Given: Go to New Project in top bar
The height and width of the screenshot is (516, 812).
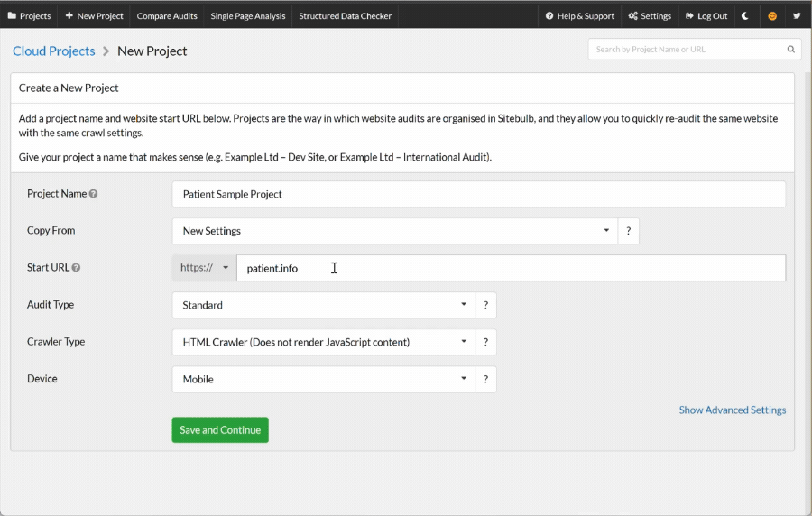Looking at the screenshot, I should point(94,16).
